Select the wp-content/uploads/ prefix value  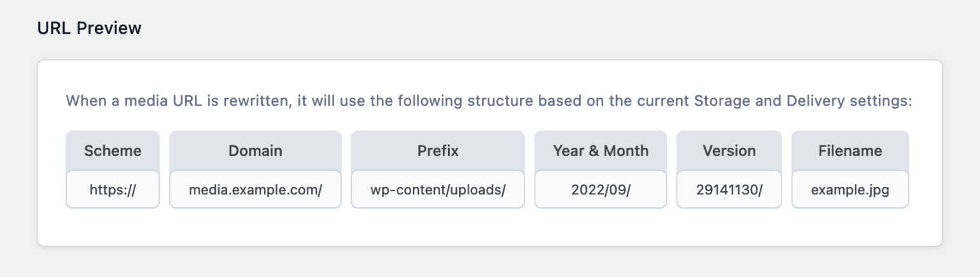tap(438, 189)
